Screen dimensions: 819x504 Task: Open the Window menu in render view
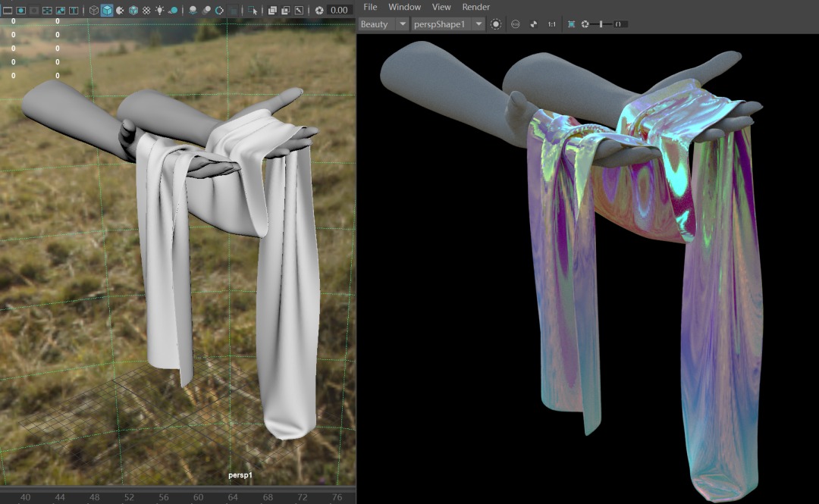pos(404,7)
